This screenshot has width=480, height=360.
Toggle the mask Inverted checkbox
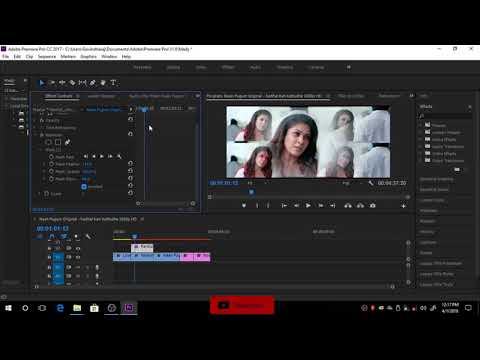click(84, 187)
